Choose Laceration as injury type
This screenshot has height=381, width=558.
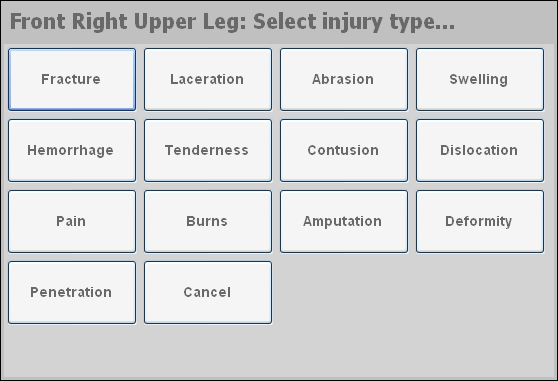tap(208, 79)
